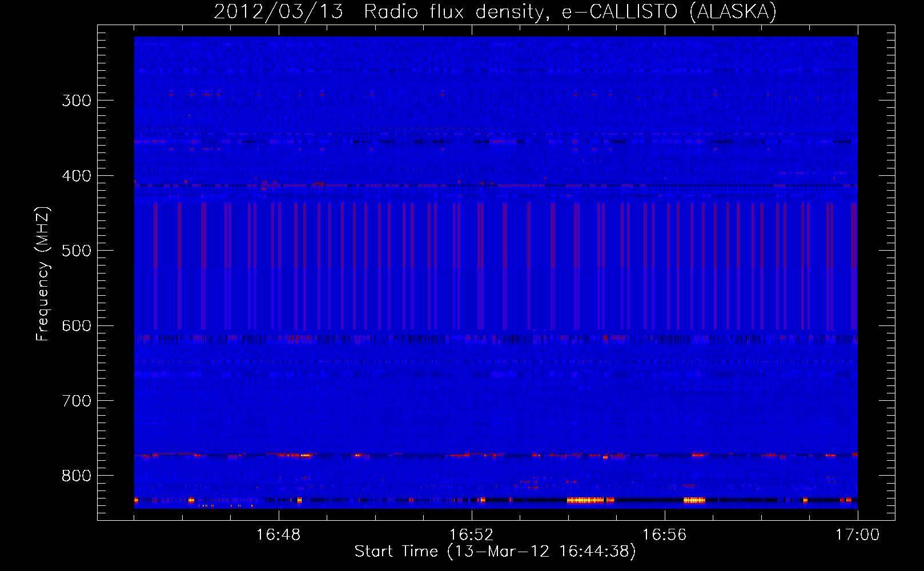Click the bright yellow burst near 16:54
The image size is (924, 571).
point(585,500)
